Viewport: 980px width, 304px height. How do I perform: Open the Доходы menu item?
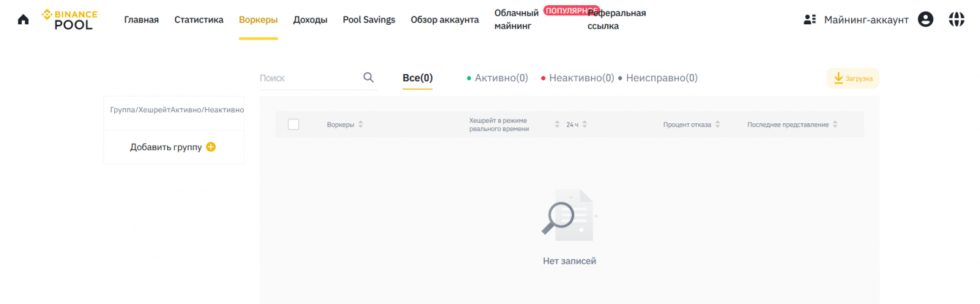point(310,20)
